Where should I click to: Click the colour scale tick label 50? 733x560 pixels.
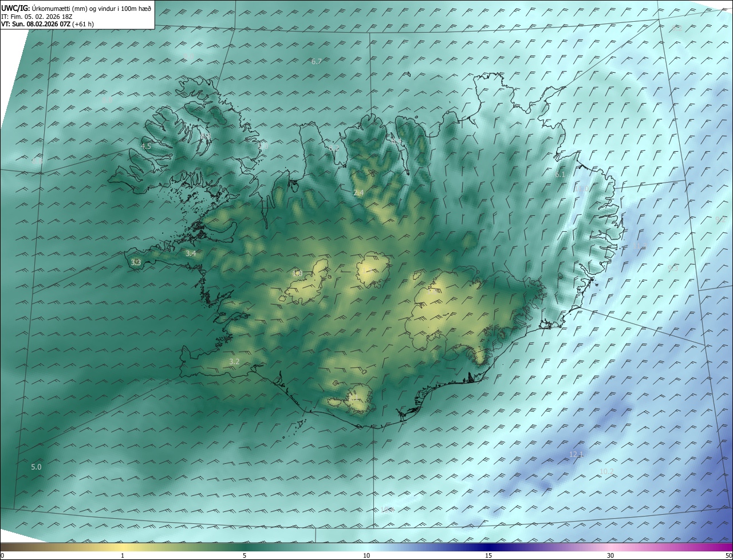point(728,555)
